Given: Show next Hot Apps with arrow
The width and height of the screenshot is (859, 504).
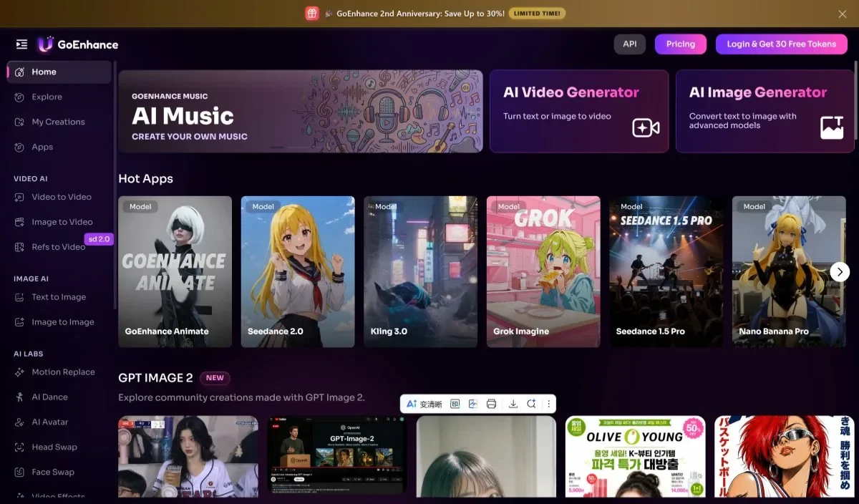Looking at the screenshot, I should pos(840,271).
